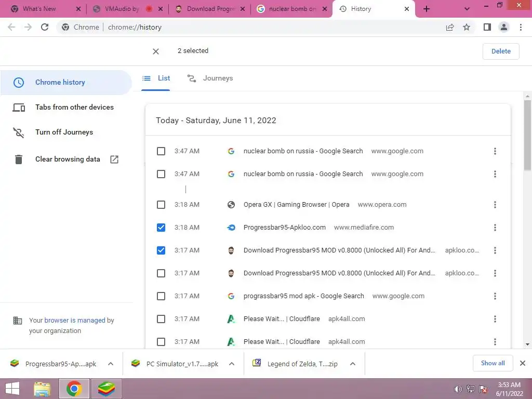Open more actions for prograssbar95 mod apk entry

tap(495, 296)
